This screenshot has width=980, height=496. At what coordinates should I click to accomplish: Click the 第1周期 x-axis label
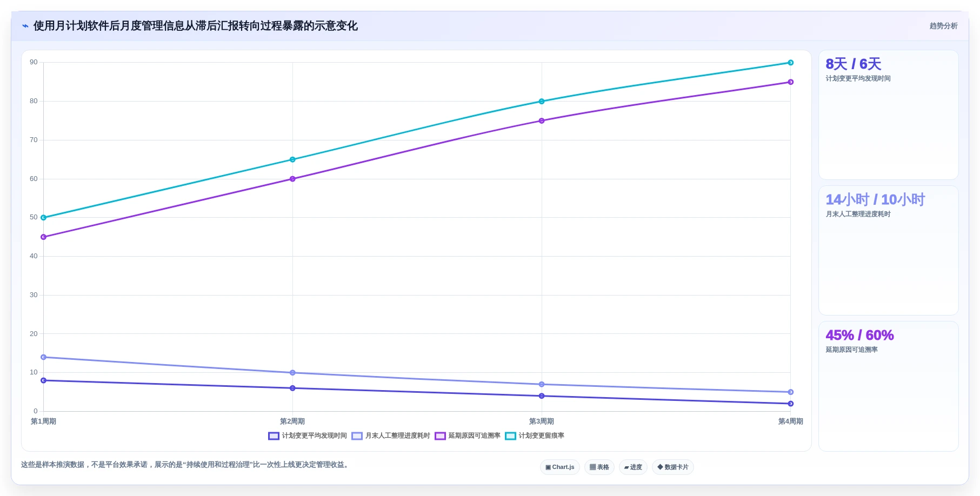[x=43, y=421]
